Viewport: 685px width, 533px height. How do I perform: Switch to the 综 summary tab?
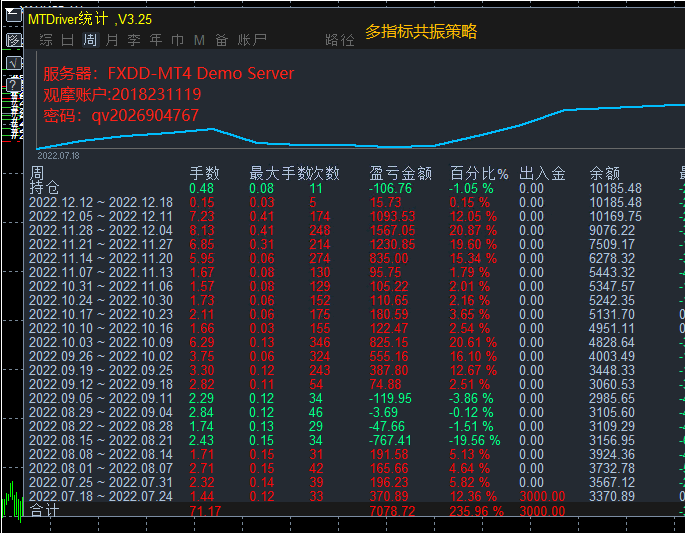coord(46,40)
